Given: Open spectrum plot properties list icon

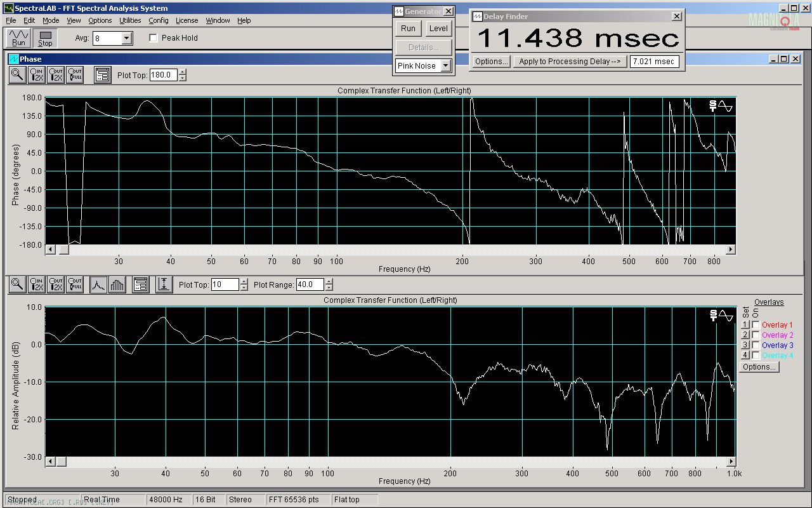Looking at the screenshot, I should [141, 284].
